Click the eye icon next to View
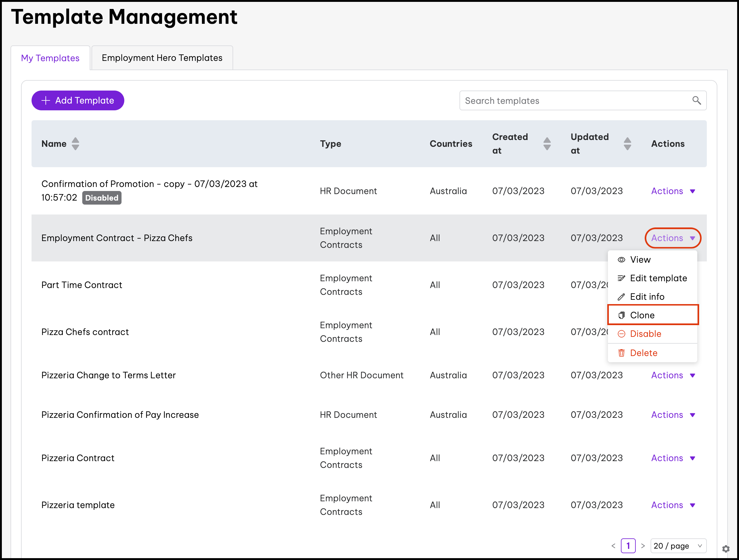The width and height of the screenshot is (739, 560). [x=621, y=260]
